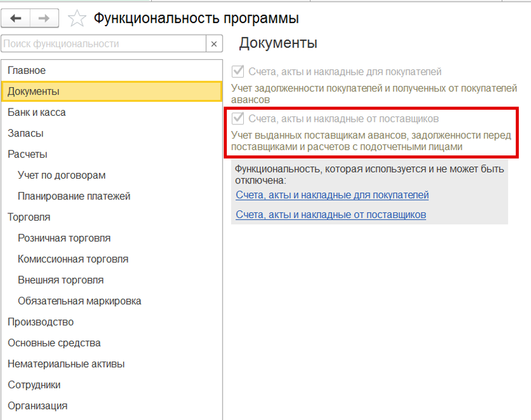Click the forward navigation arrow

click(43, 19)
